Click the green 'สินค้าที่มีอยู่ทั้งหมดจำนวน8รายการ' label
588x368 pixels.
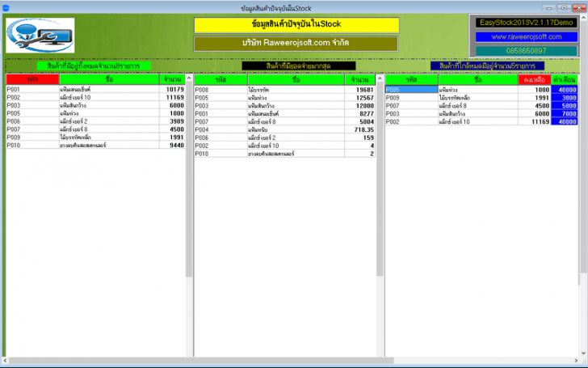click(x=94, y=66)
